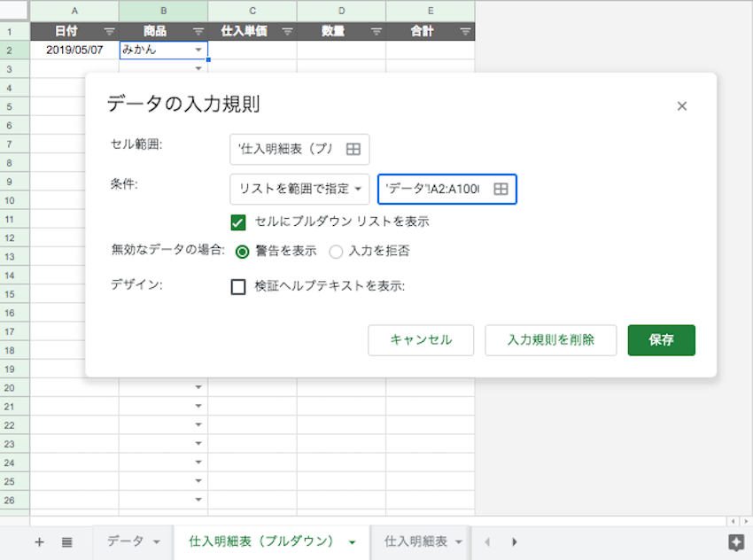Click the plus icon to add a new sheet
This screenshot has width=753, height=560.
(38, 541)
